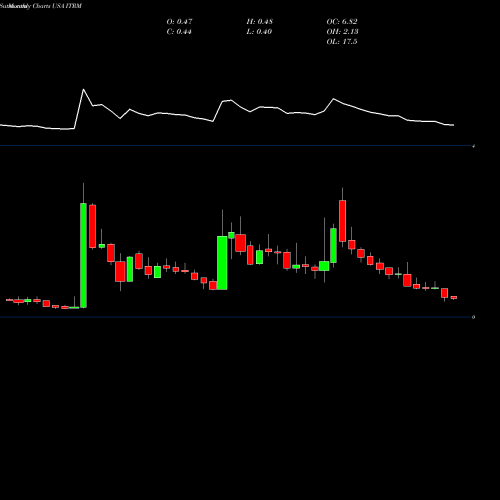Click the "OC: 6.82" value
Viewport: 500px width, 500px height.
pyautogui.click(x=342, y=22)
